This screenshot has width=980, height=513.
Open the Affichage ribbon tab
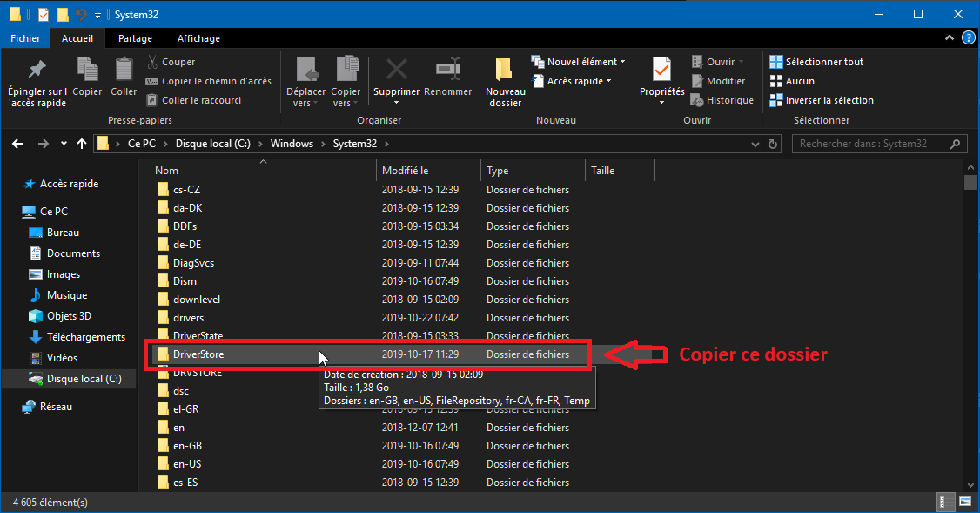tap(198, 38)
